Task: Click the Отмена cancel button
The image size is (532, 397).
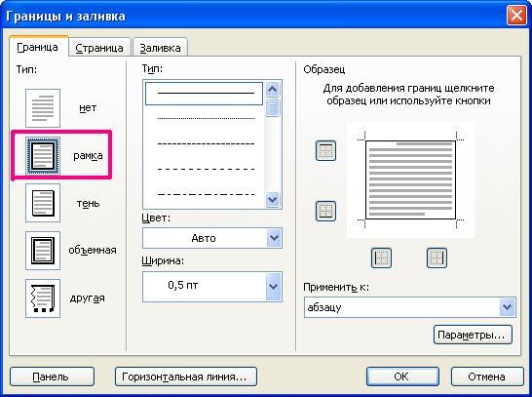Action: tap(487, 377)
